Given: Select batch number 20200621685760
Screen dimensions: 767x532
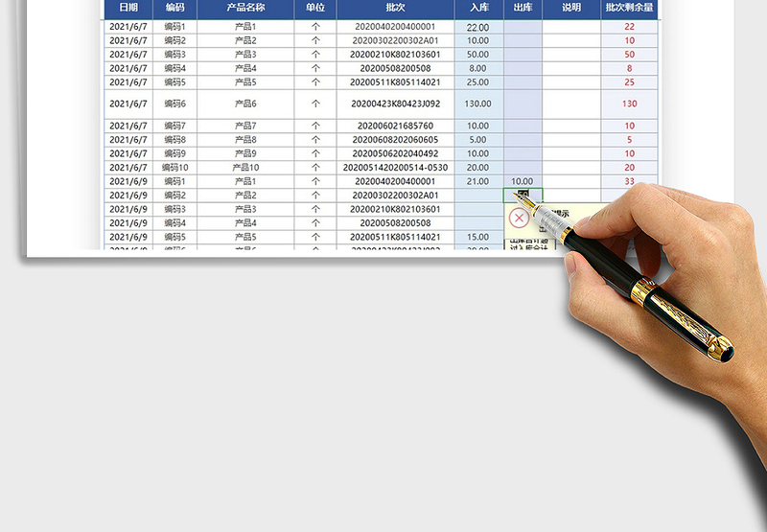Looking at the screenshot, I should [395, 126].
